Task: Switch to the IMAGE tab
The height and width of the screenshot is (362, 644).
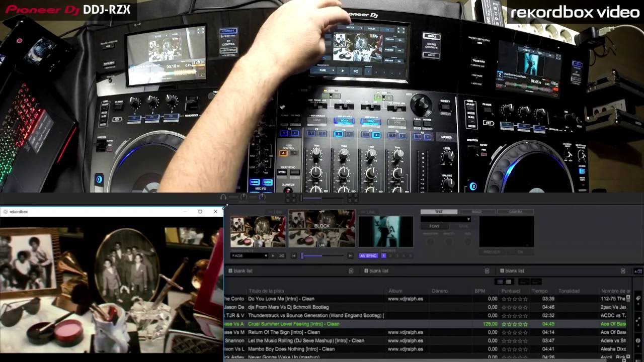Action: [x=477, y=212]
